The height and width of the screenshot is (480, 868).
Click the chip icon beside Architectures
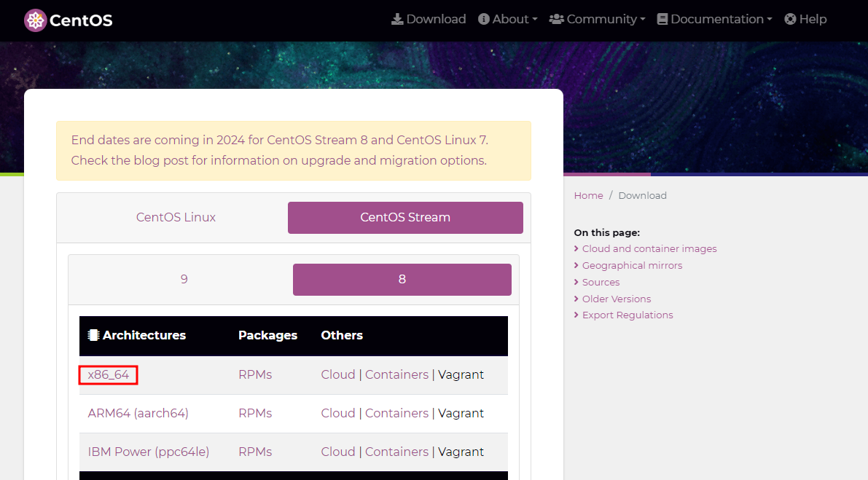coord(93,335)
